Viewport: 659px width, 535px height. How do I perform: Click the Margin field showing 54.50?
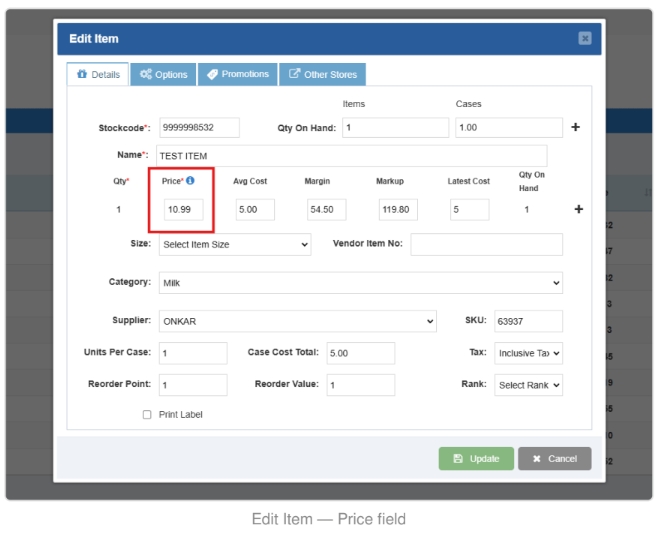click(x=327, y=209)
